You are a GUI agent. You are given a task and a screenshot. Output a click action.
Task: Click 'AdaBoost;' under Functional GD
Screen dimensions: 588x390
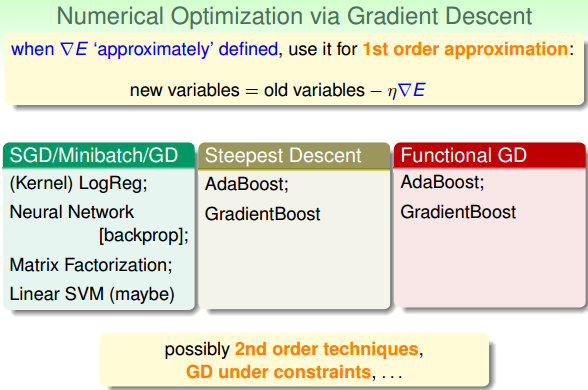tap(442, 182)
